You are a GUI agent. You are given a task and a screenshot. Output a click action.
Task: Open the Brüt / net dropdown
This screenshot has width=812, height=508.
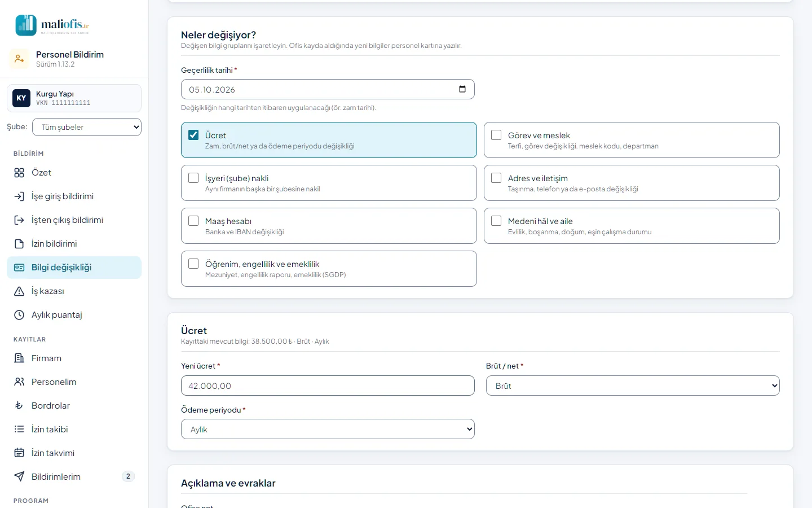point(633,386)
